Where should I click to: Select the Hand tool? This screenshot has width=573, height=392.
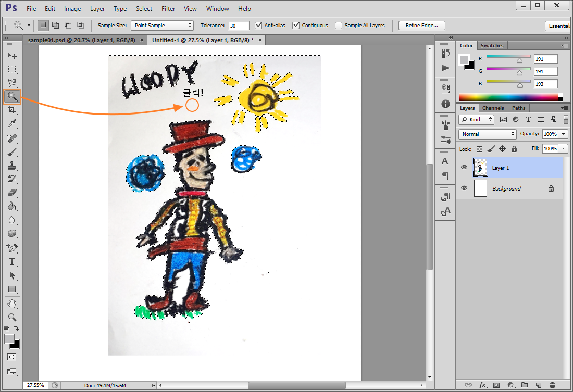tap(12, 304)
